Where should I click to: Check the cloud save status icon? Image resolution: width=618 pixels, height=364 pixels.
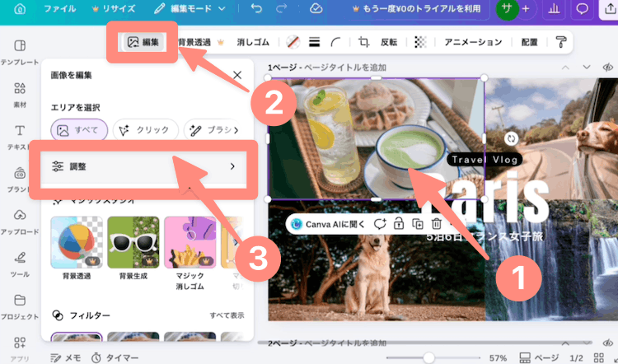click(x=316, y=8)
